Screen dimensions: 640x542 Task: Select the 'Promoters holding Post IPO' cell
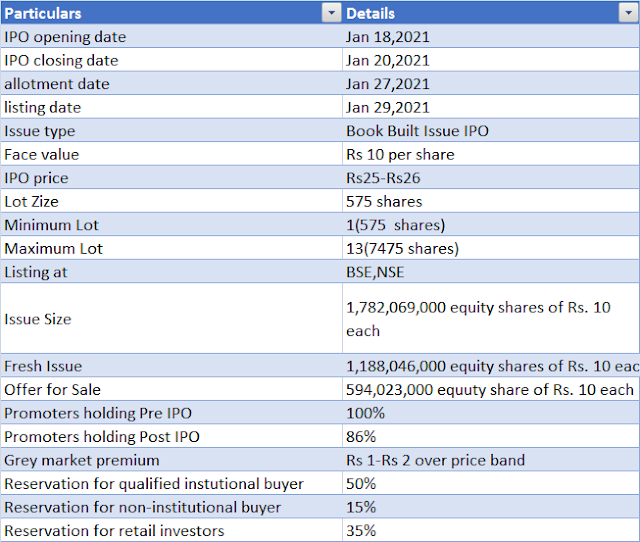tap(171, 437)
